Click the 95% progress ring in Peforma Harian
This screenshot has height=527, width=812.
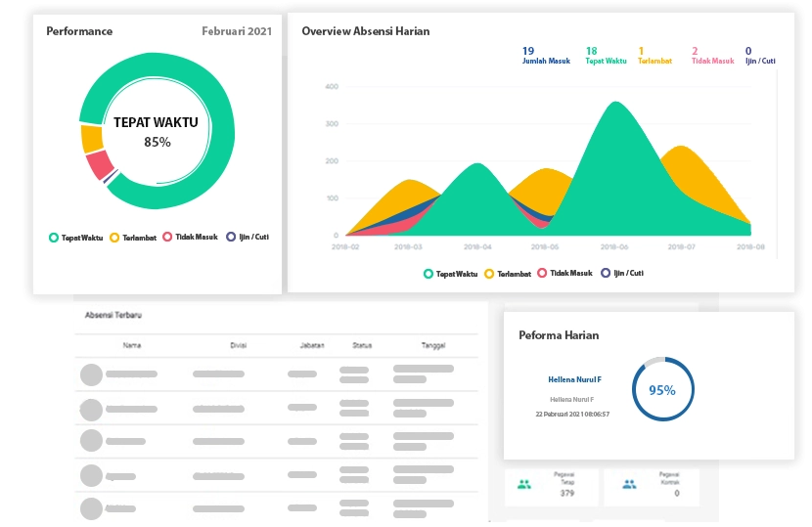pyautogui.click(x=661, y=390)
